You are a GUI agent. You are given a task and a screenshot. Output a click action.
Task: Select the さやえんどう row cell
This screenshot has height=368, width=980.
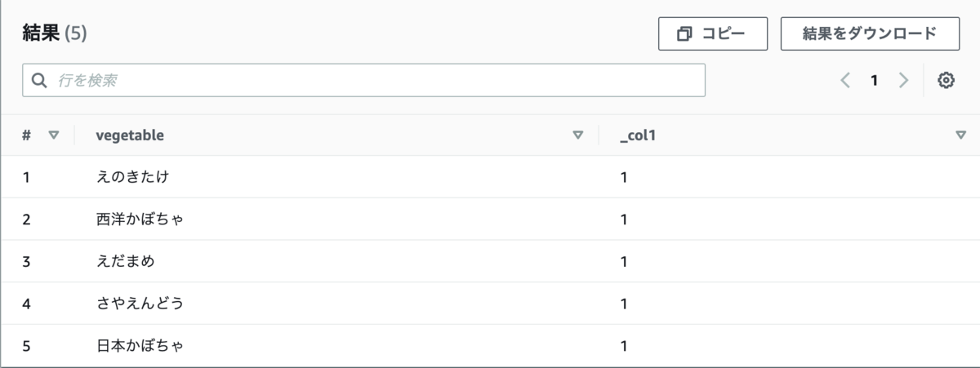tap(140, 304)
